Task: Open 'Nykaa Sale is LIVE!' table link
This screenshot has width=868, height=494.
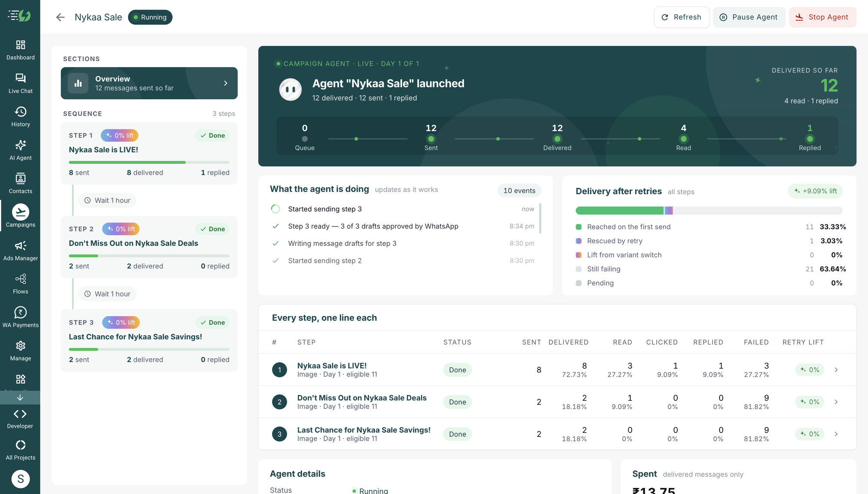Action: pos(332,366)
